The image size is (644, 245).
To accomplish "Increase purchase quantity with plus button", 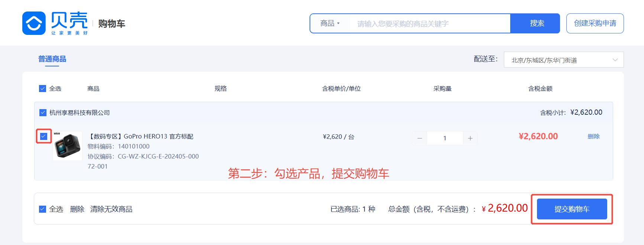I will [470, 138].
